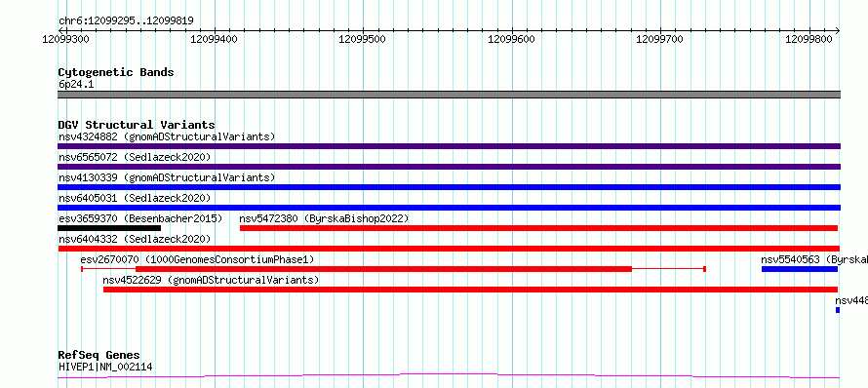Click the nsv6565072 Sedlazeck2020 label
Screen dimensions: 868x388
[135, 157]
